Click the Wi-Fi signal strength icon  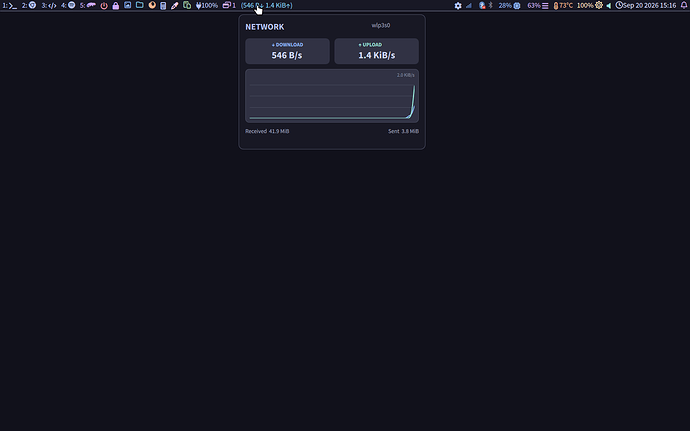pos(469,6)
